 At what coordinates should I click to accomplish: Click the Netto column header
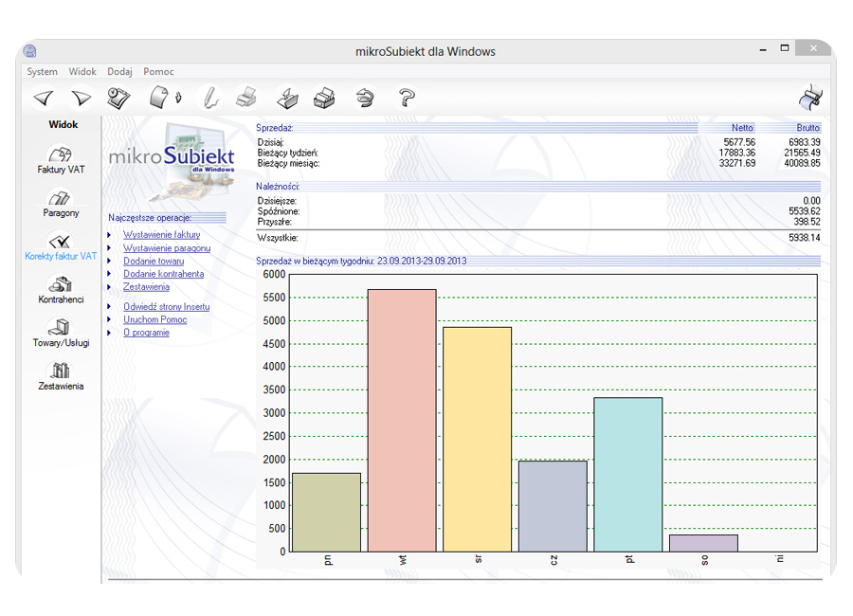coord(742,128)
